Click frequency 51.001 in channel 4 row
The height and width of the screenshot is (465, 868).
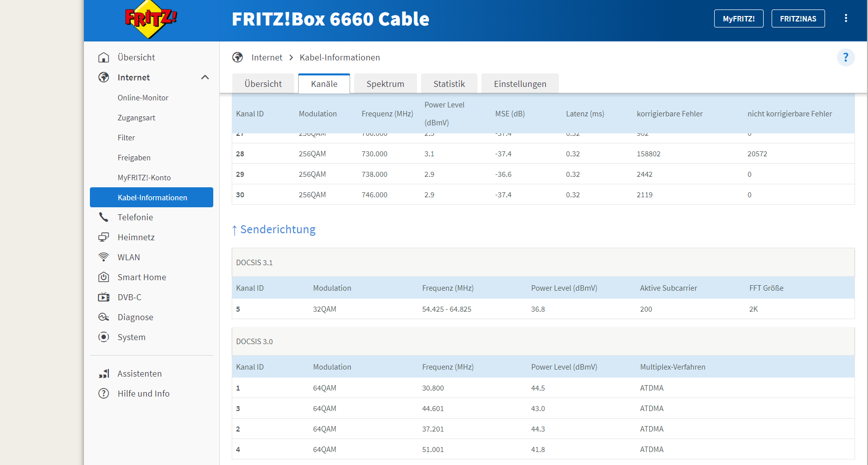click(x=433, y=450)
